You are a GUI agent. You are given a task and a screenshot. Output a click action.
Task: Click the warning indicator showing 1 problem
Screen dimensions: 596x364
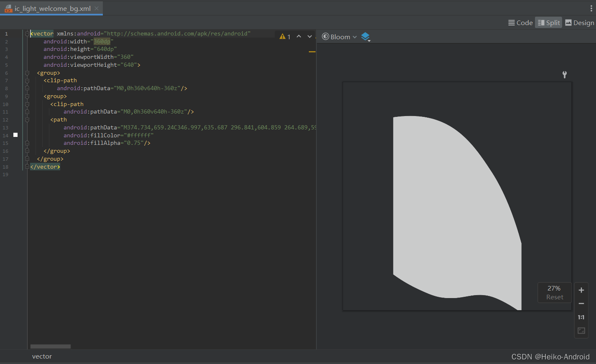[x=285, y=37]
